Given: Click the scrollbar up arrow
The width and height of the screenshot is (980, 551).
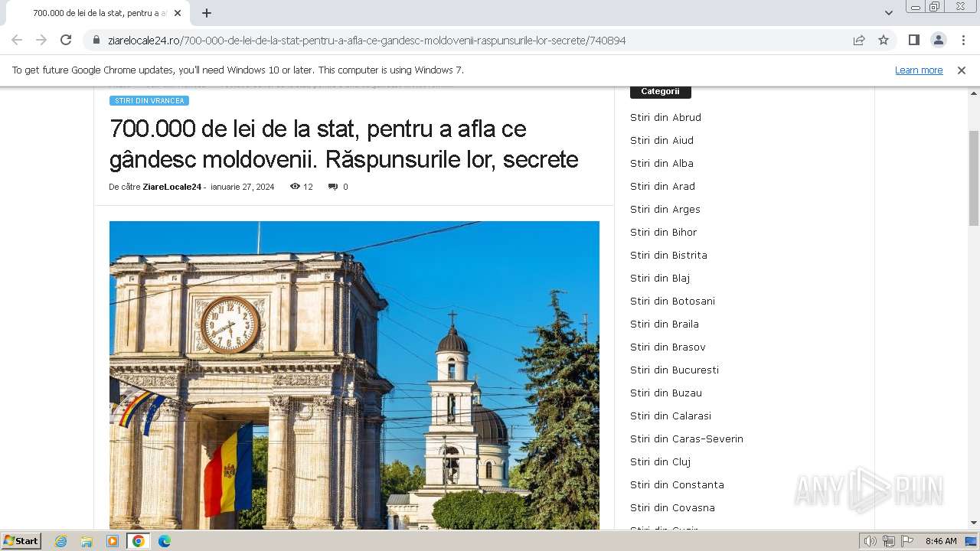Looking at the screenshot, I should point(973,92).
